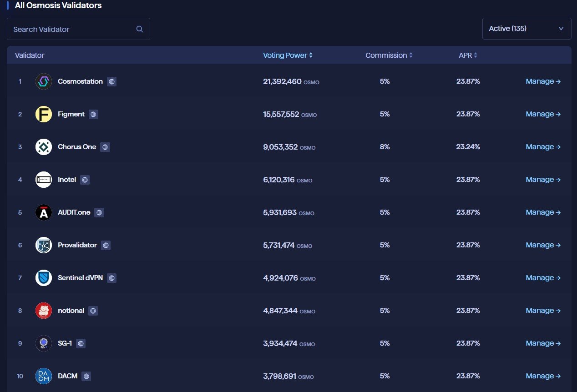Select the DACM validator name
577x392 pixels.
tap(67, 376)
